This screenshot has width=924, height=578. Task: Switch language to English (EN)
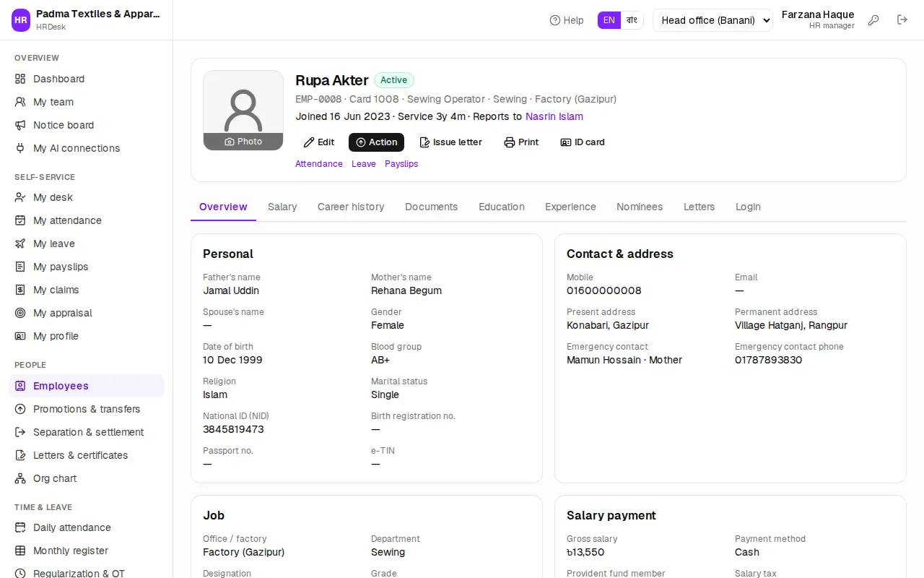(609, 20)
